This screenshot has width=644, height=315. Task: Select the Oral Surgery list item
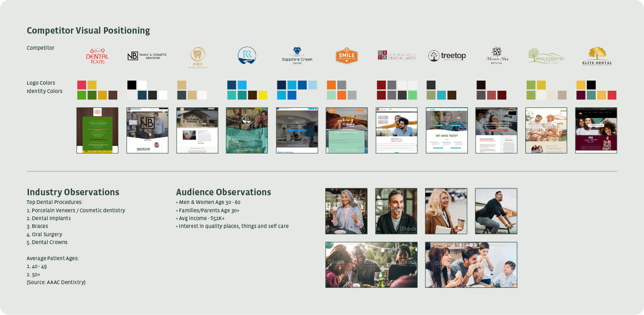pos(44,234)
